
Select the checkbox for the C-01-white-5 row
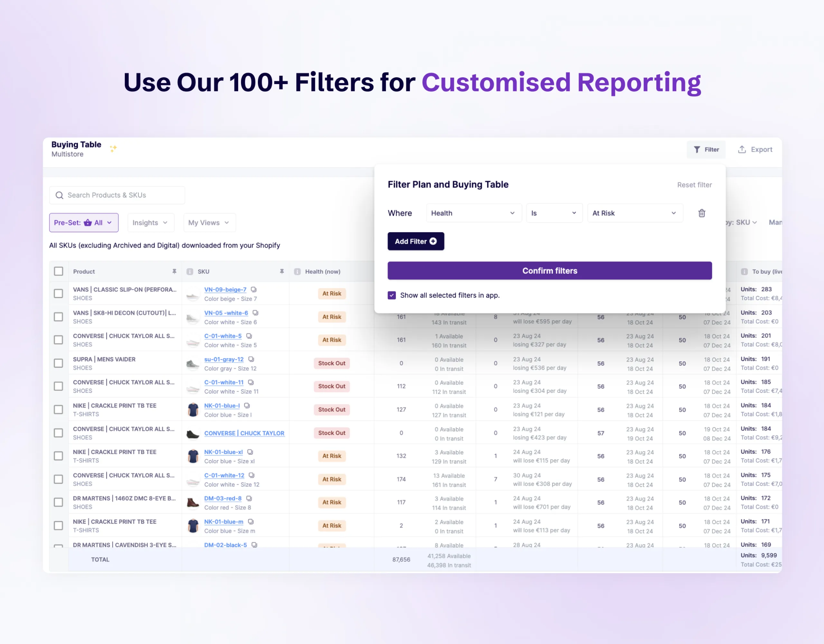coord(59,340)
